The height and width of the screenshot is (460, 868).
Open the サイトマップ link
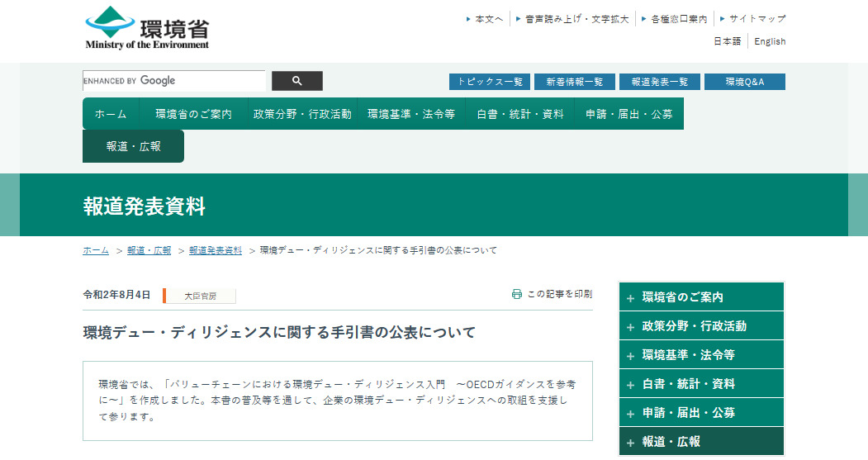click(757, 18)
